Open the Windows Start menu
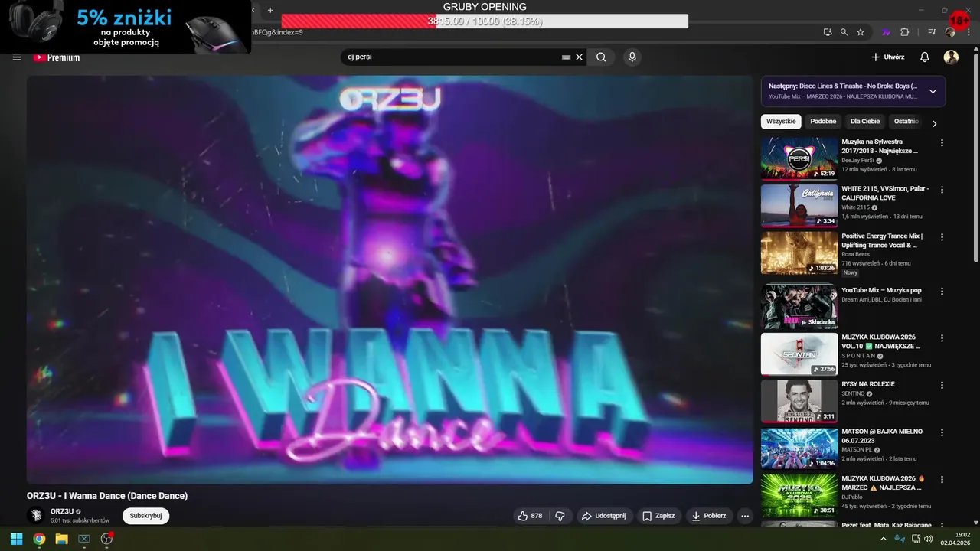 pyautogui.click(x=16, y=539)
